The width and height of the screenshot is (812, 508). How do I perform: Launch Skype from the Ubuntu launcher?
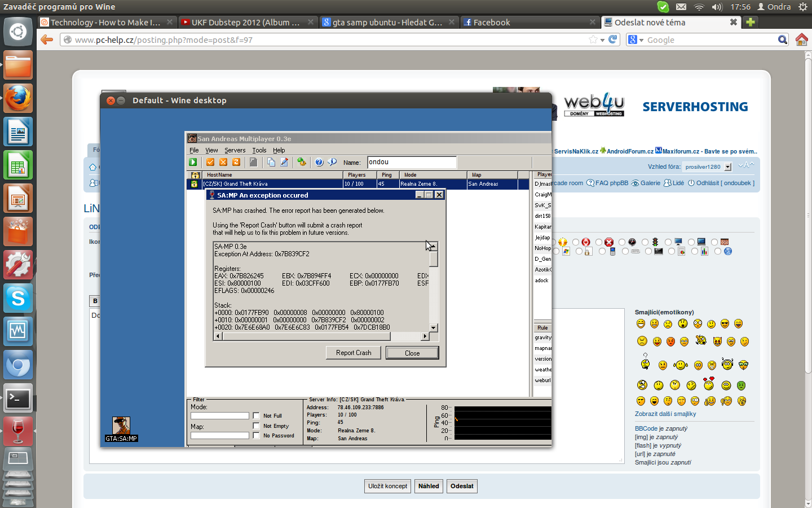18,298
